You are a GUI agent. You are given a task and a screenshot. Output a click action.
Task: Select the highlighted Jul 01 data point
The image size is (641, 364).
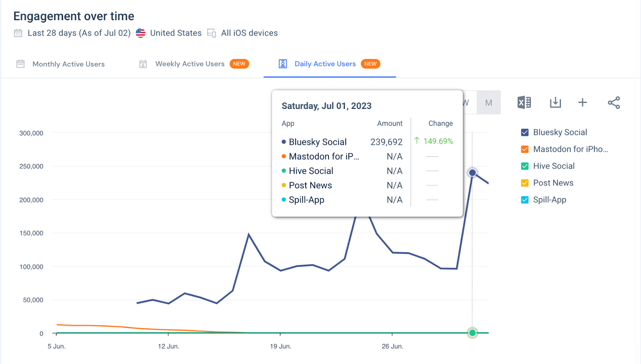tap(472, 173)
